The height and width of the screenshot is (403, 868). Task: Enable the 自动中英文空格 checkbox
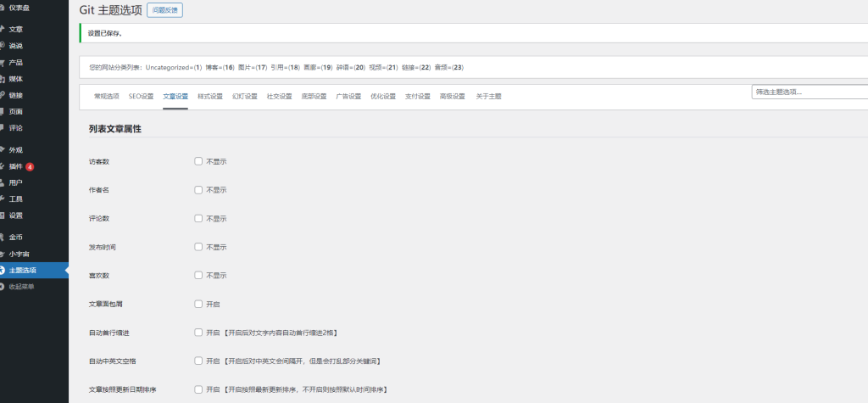[198, 361]
